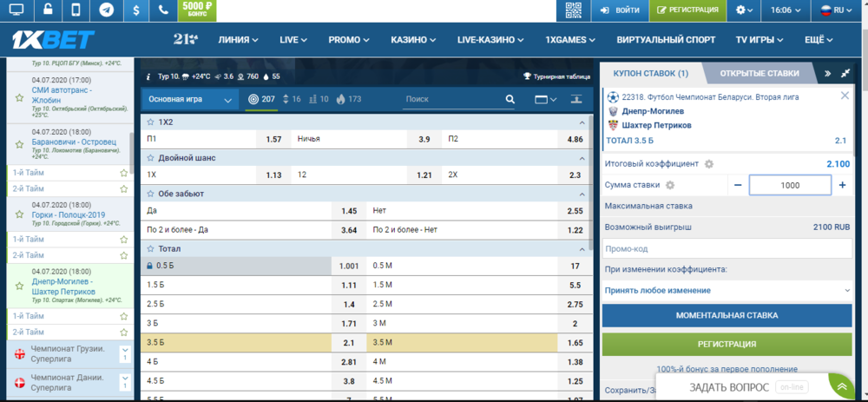This screenshot has width=868, height=402.
Task: Increase stake with plus button
Action: click(843, 185)
